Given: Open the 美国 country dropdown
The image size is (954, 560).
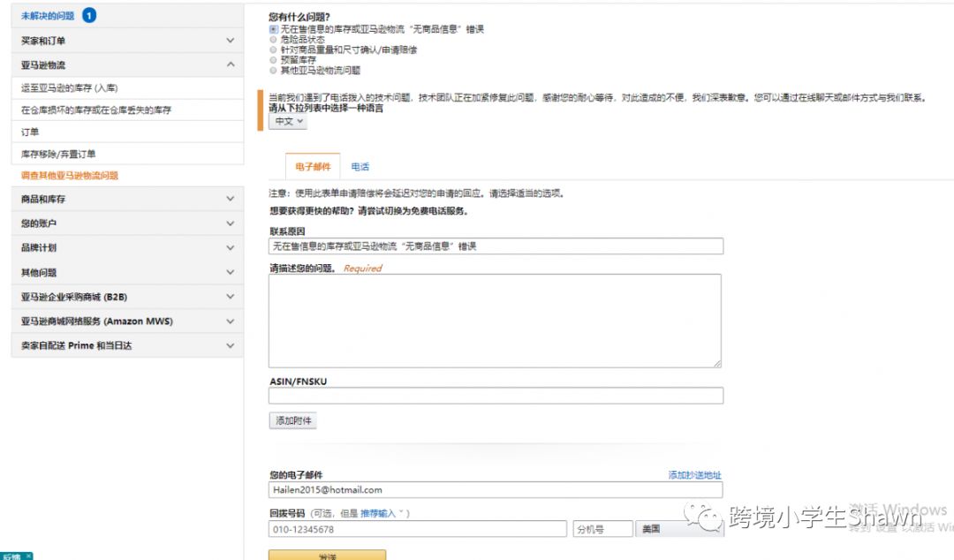Looking at the screenshot, I should coord(679,529).
